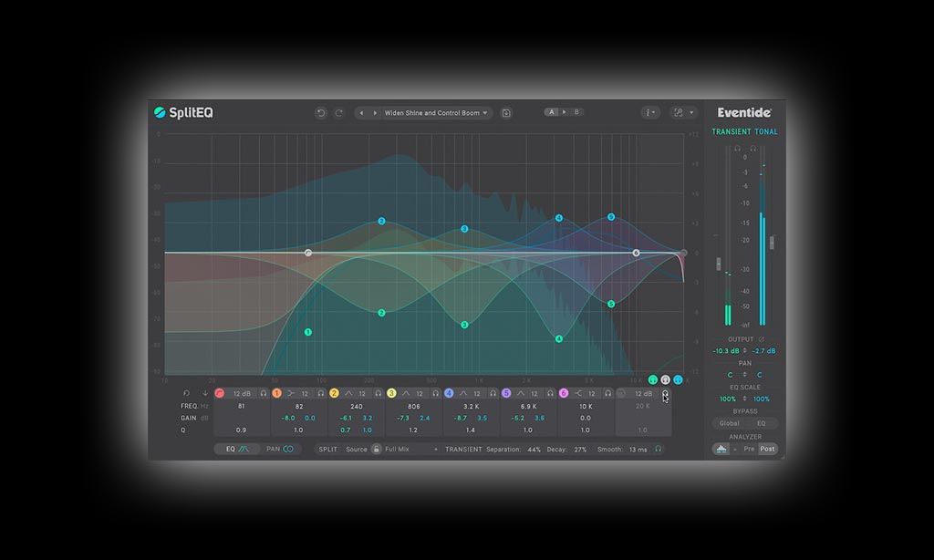The height and width of the screenshot is (560, 934).
Task: Switch the analyzer to Pre
Action: click(749, 450)
